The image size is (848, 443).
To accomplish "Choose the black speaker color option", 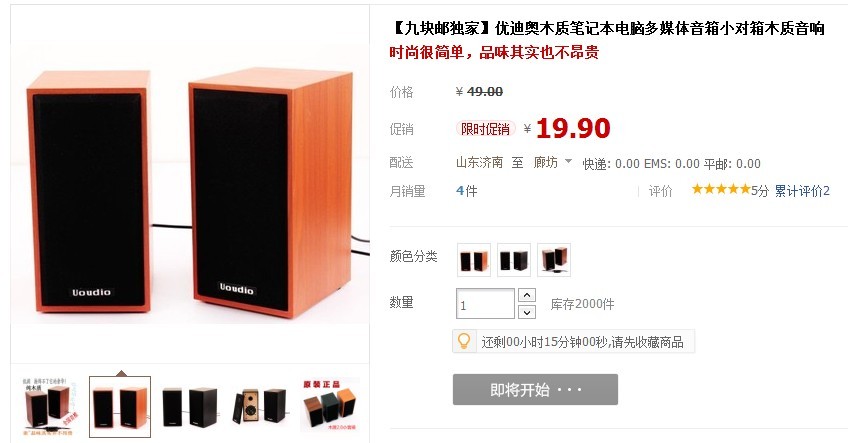I will click(514, 260).
